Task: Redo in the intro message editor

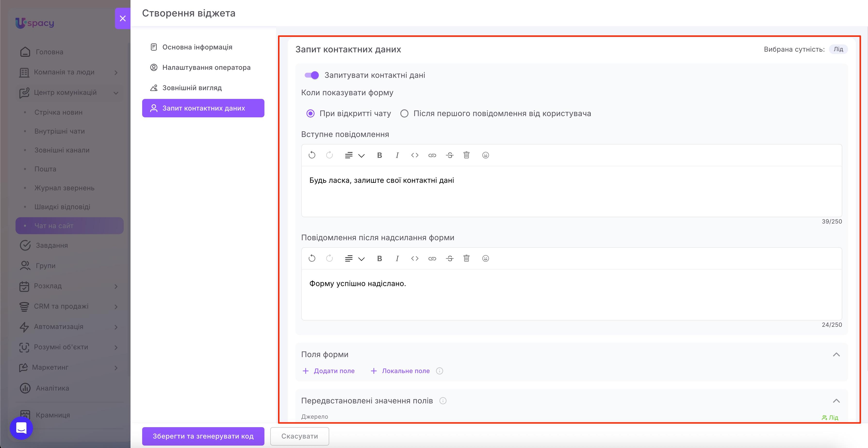Action: coord(329,155)
